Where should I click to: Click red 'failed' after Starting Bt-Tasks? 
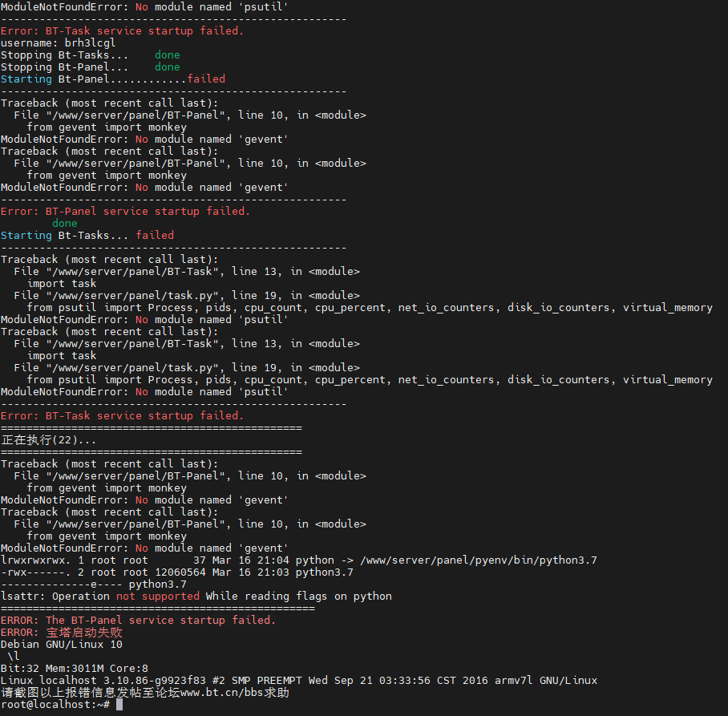tap(155, 236)
